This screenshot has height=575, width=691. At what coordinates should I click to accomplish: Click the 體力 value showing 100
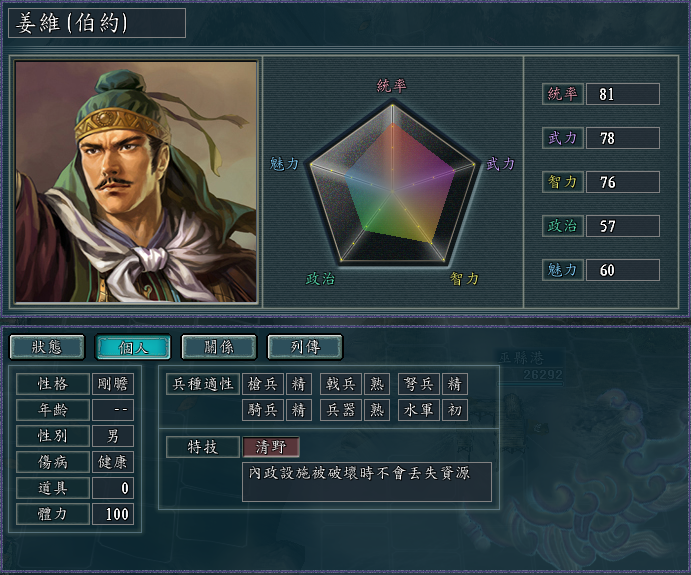click(x=113, y=514)
